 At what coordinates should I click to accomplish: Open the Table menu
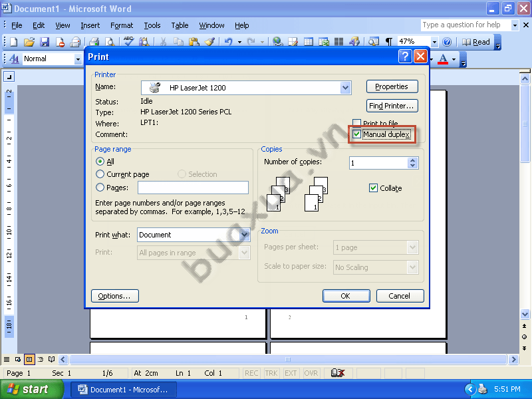[x=180, y=25]
